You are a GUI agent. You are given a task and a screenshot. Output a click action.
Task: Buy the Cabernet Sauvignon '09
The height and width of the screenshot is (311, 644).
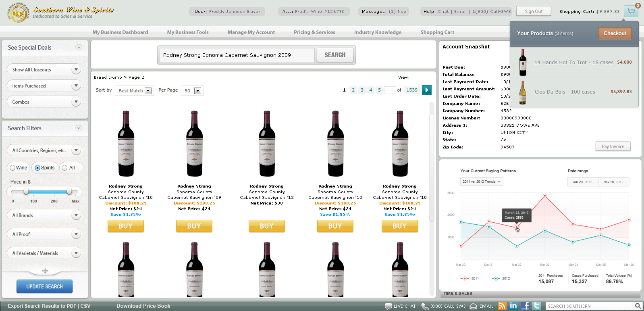pos(194,226)
